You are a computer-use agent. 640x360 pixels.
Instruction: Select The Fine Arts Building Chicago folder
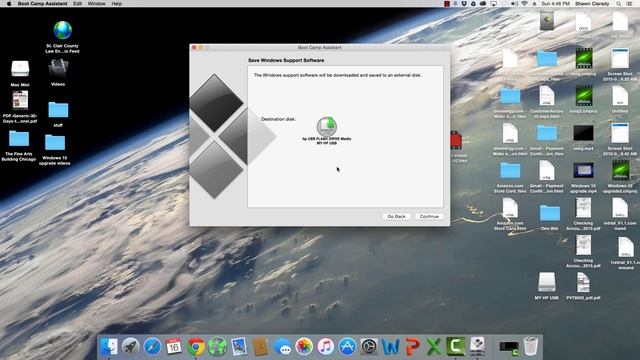click(19, 146)
